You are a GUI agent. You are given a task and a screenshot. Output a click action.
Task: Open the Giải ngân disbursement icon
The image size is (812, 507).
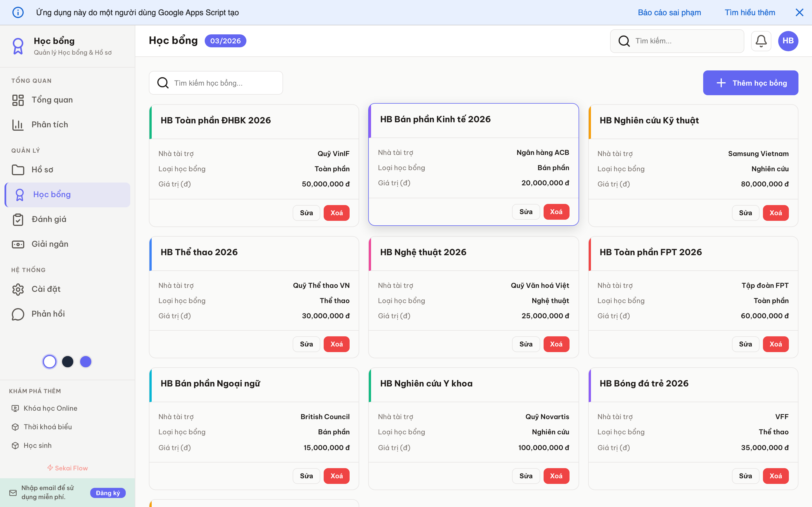click(18, 244)
